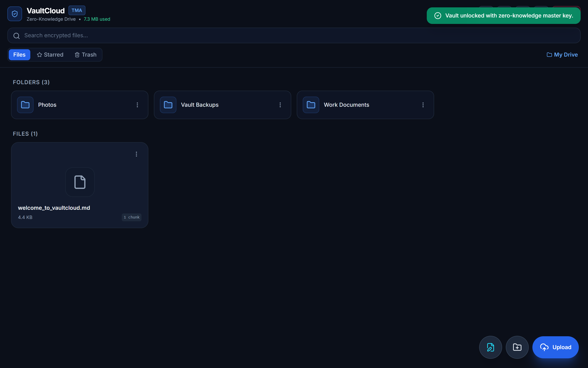Click the 4.4 KB file size label
This screenshot has height=368, width=588.
[25, 217]
